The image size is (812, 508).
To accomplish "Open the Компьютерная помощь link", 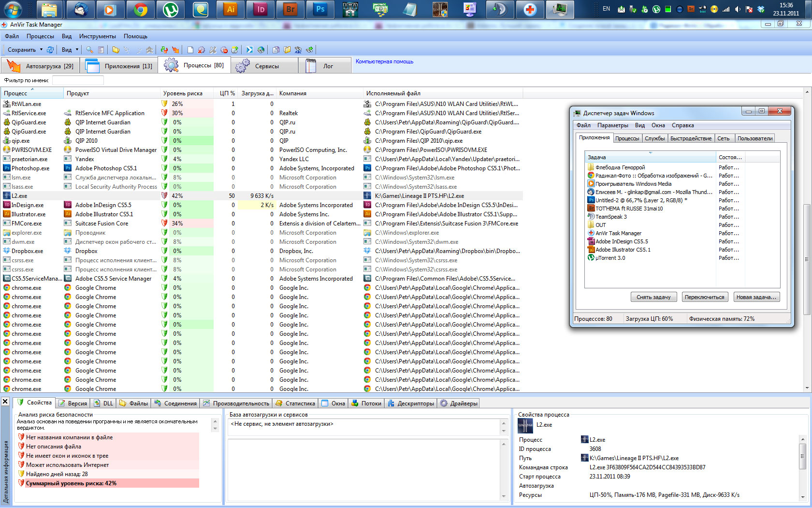I will [x=384, y=61].
